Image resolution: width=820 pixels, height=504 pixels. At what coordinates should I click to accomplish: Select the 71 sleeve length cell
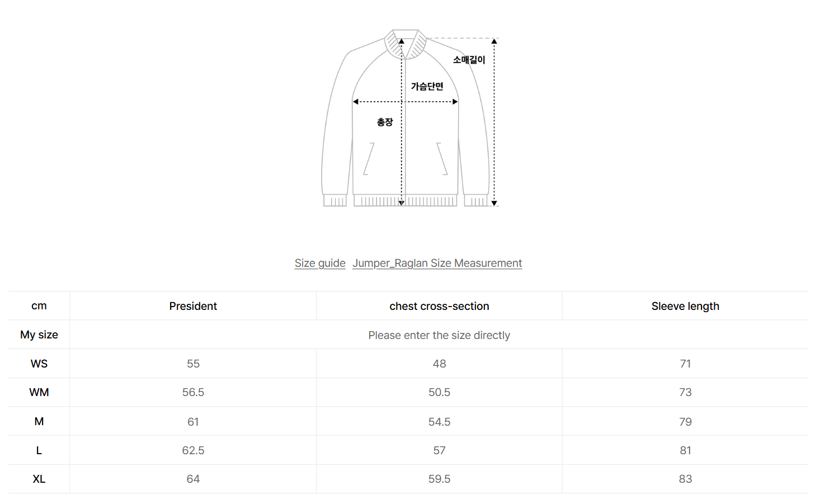[x=685, y=364]
